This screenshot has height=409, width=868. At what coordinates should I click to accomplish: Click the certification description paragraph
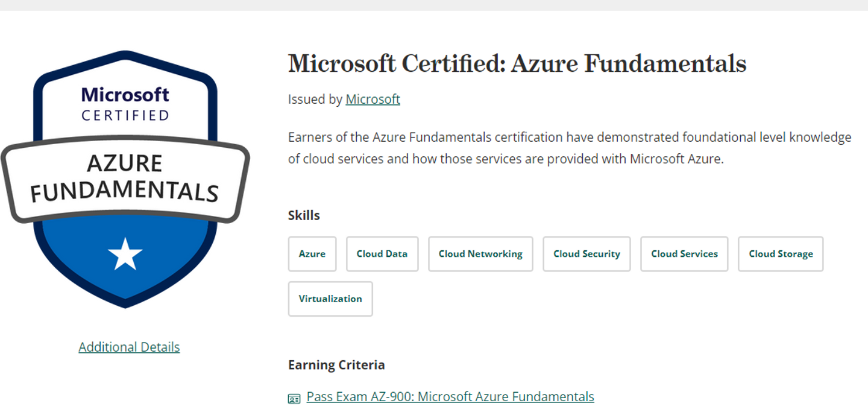click(x=569, y=148)
